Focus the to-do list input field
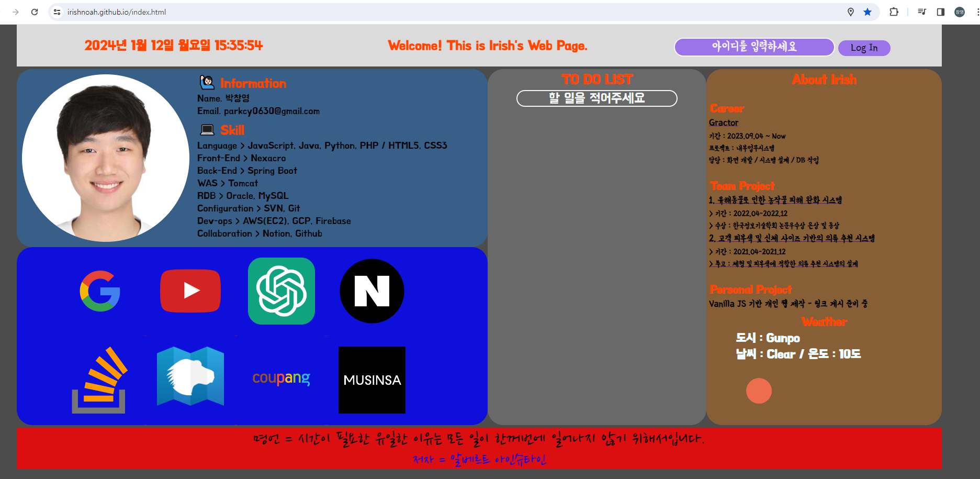 click(x=597, y=98)
